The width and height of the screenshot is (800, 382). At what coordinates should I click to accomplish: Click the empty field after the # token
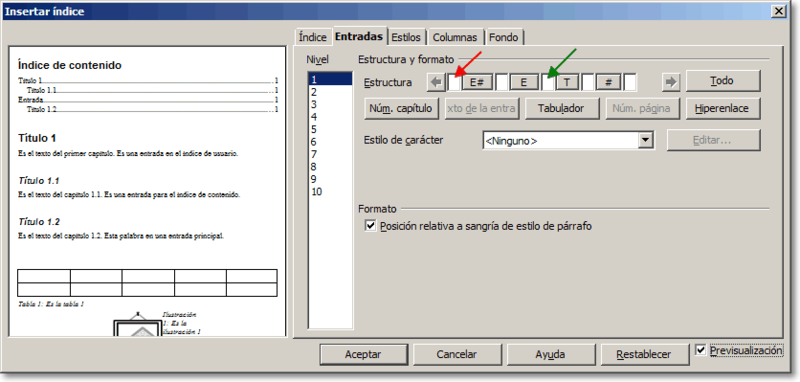[x=630, y=82]
